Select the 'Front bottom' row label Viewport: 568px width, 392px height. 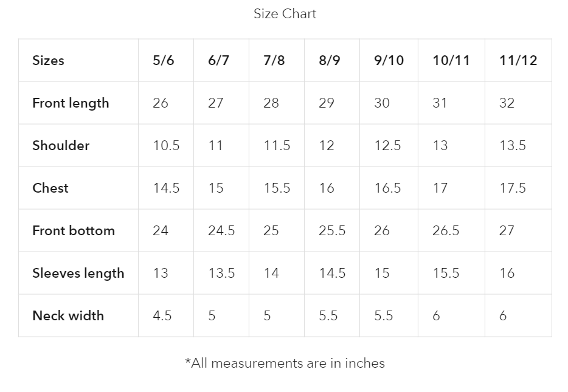click(74, 231)
